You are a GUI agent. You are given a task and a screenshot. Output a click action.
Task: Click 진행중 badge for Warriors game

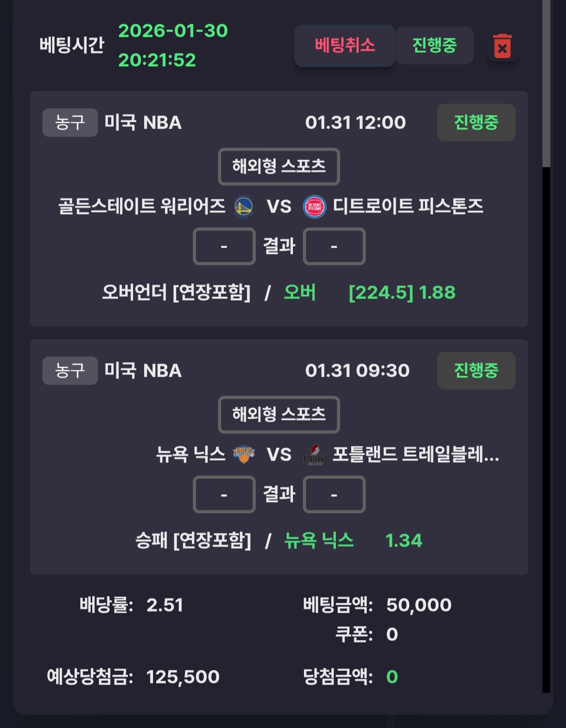(x=476, y=123)
